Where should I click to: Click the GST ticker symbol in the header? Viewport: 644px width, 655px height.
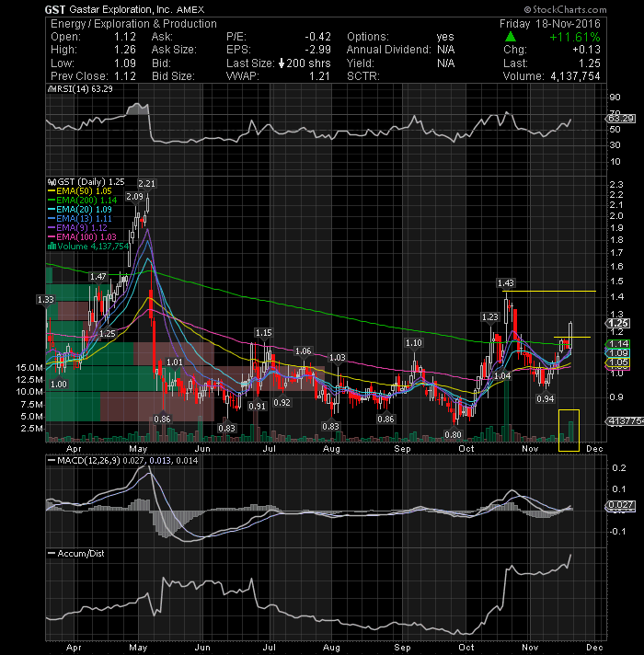[55, 9]
